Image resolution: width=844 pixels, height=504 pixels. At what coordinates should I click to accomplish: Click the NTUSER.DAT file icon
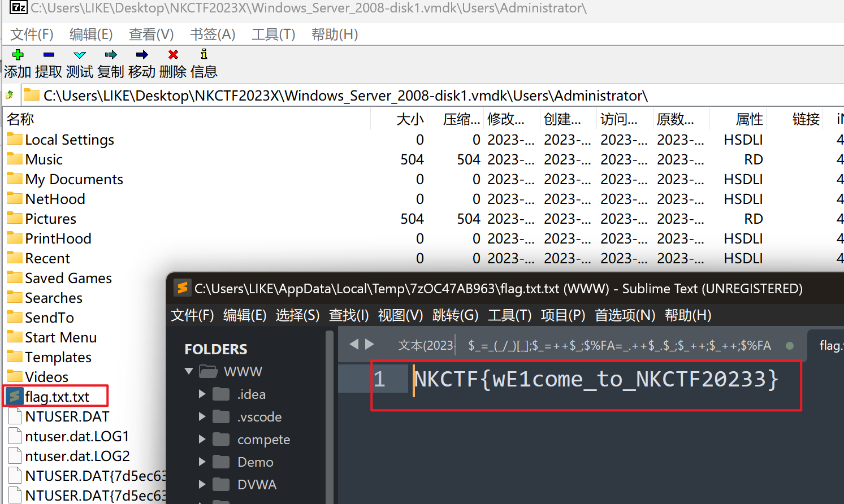[15, 416]
